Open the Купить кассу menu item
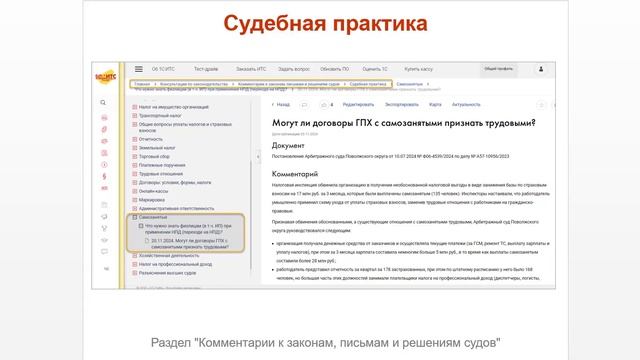Viewport: 640px width, 360px height. [x=418, y=69]
